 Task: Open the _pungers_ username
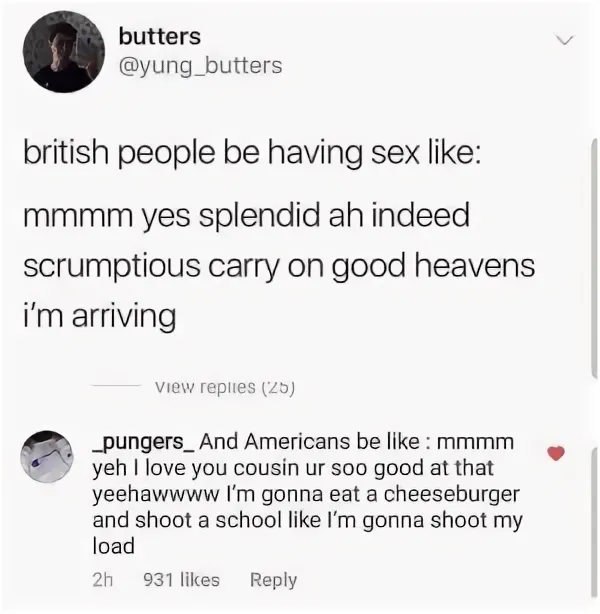point(143,442)
